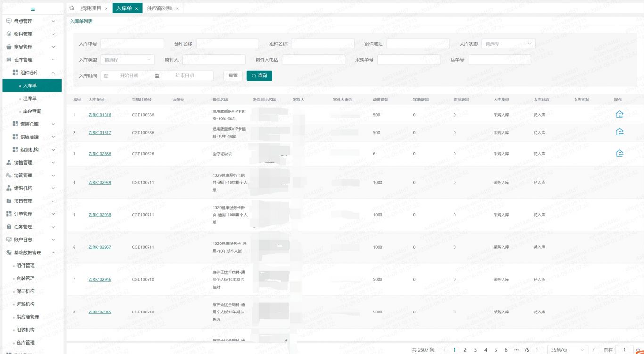Image resolution: width=644 pixels, height=354 pixels.
Task: Go to page 2
Action: point(465,350)
